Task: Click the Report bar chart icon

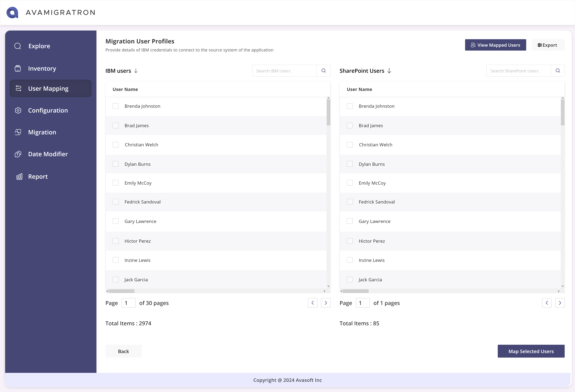Action: tap(19, 176)
